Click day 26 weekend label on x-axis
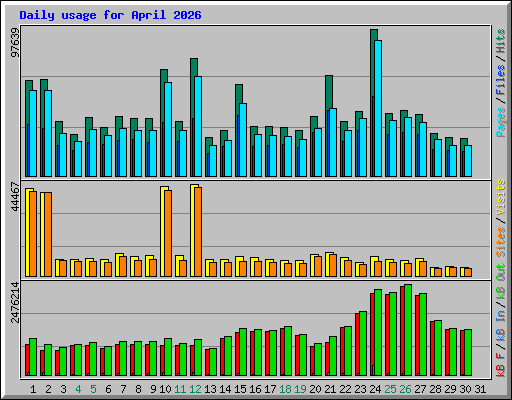This screenshot has width=512, height=400. pyautogui.click(x=405, y=389)
